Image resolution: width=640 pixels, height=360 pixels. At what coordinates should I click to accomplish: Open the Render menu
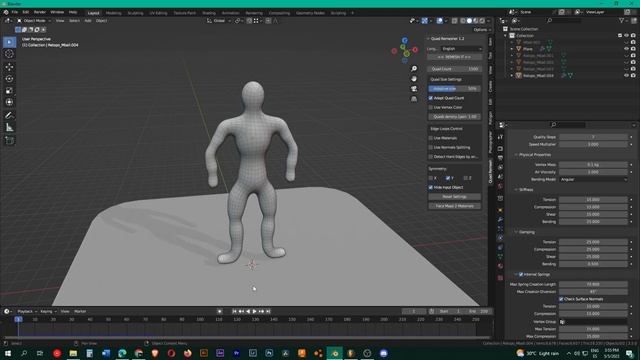pyautogui.click(x=40, y=12)
